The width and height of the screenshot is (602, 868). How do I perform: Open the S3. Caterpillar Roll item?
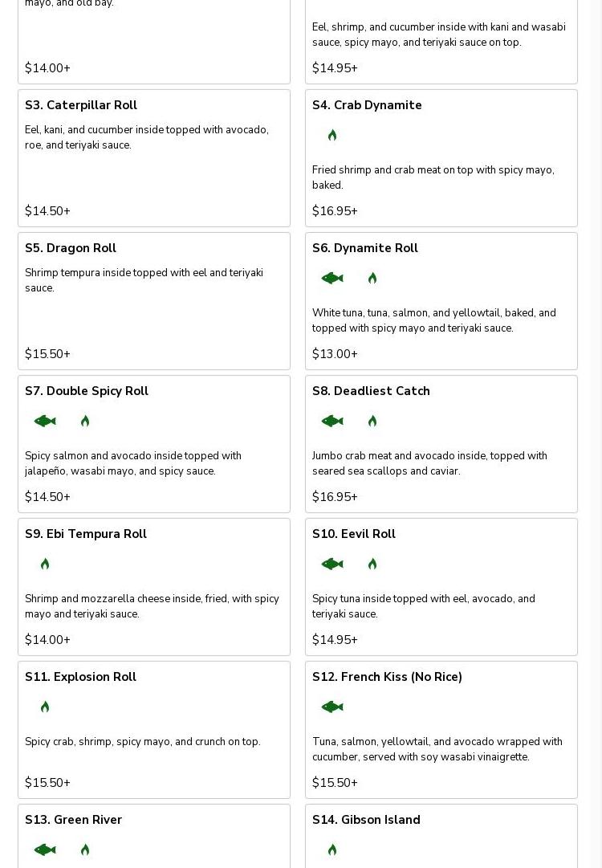pyautogui.click(x=81, y=105)
